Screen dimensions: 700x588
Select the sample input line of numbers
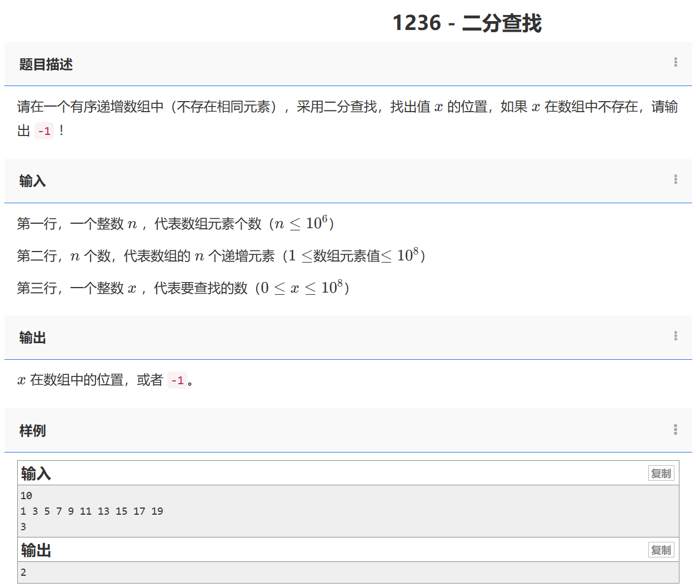[x=92, y=511]
